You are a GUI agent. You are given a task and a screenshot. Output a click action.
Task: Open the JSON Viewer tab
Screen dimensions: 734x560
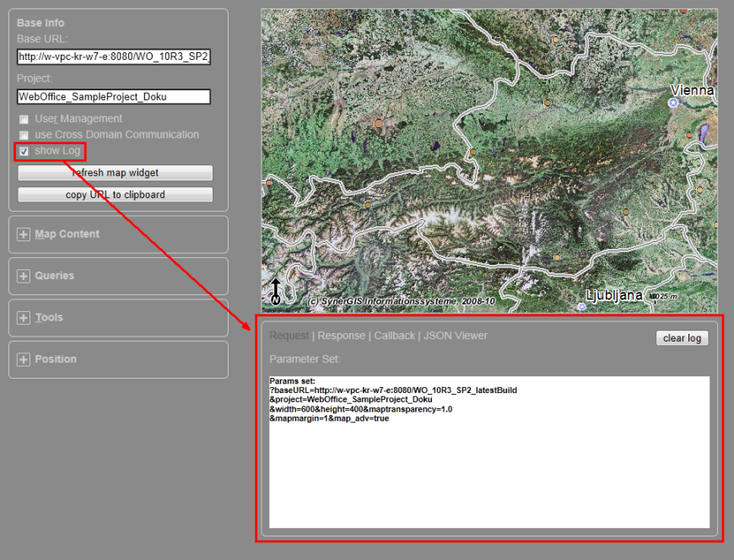coord(456,335)
